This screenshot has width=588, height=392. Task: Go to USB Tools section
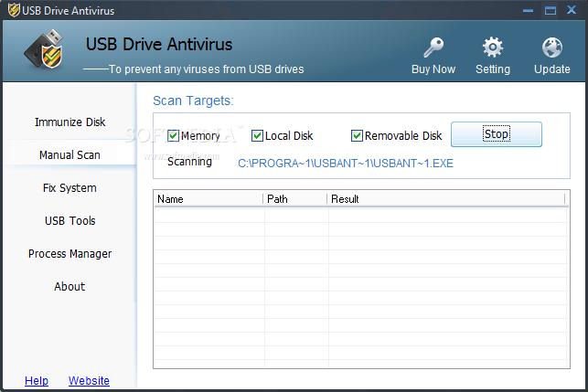[69, 221]
